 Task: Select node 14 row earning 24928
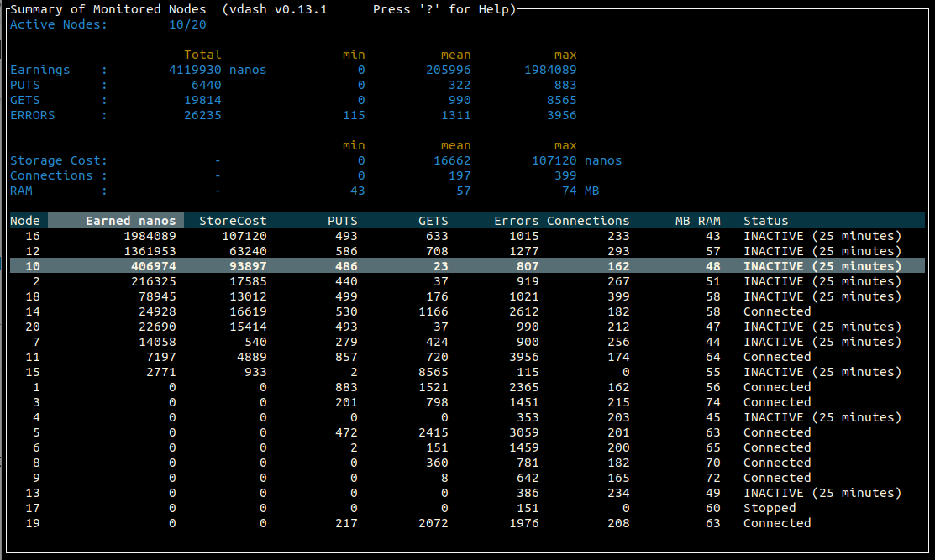[467, 311]
